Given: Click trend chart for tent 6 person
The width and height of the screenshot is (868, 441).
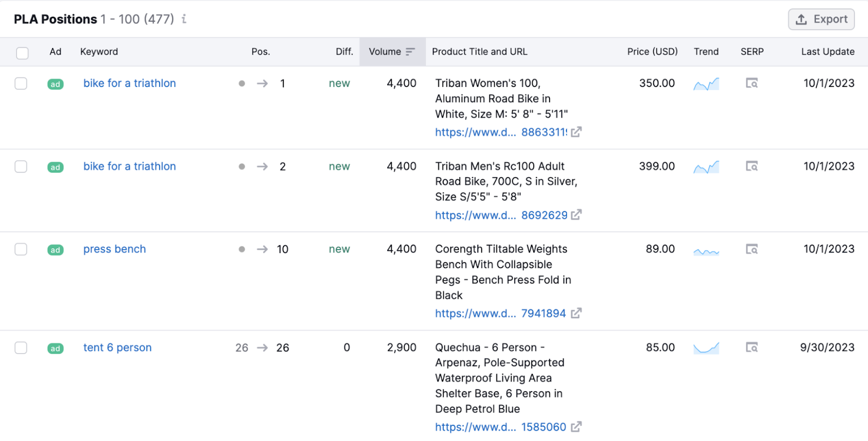Looking at the screenshot, I should click(x=706, y=348).
